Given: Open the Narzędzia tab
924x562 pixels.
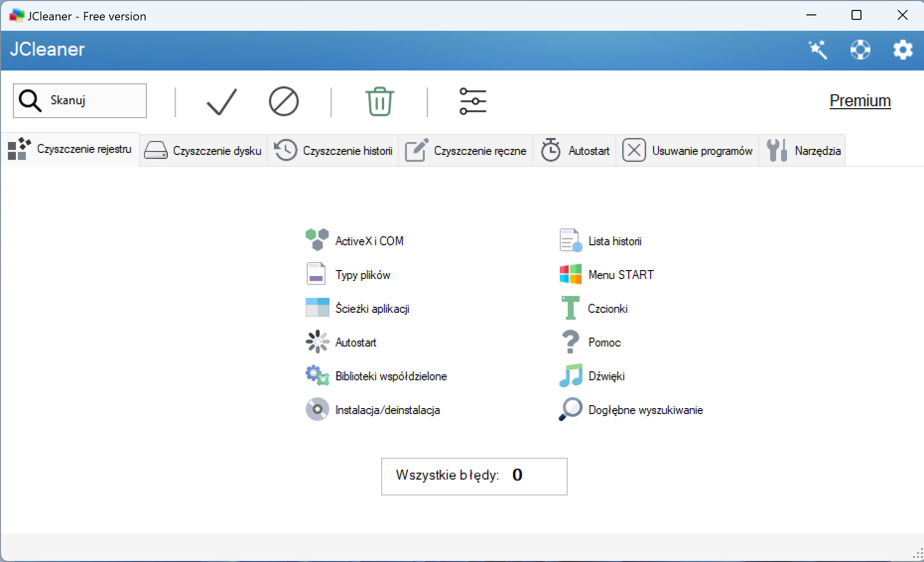Looking at the screenshot, I should pyautogui.click(x=802, y=150).
